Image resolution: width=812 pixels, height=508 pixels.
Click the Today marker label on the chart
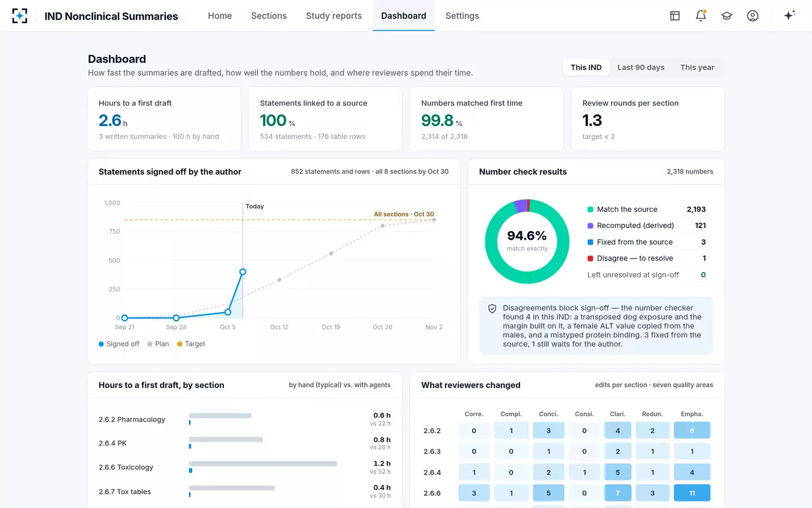coord(255,207)
